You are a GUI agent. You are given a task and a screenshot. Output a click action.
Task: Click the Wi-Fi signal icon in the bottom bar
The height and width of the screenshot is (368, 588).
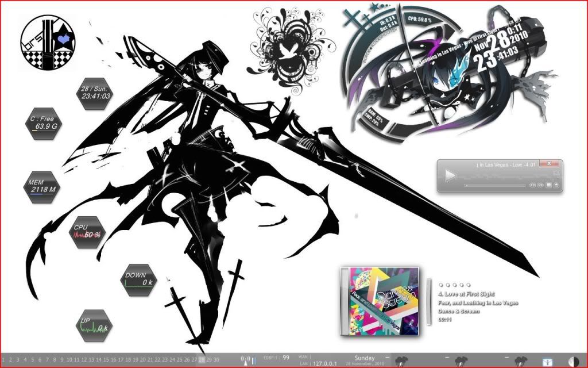[246, 360]
